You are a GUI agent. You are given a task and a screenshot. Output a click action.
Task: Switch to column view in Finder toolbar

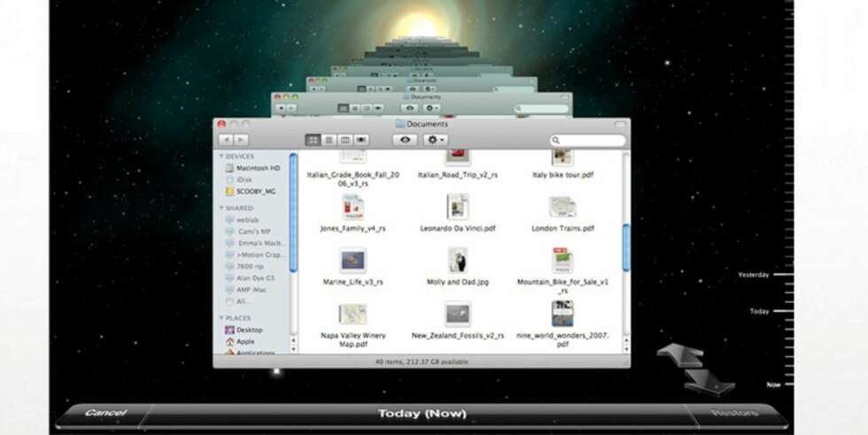pos(345,140)
